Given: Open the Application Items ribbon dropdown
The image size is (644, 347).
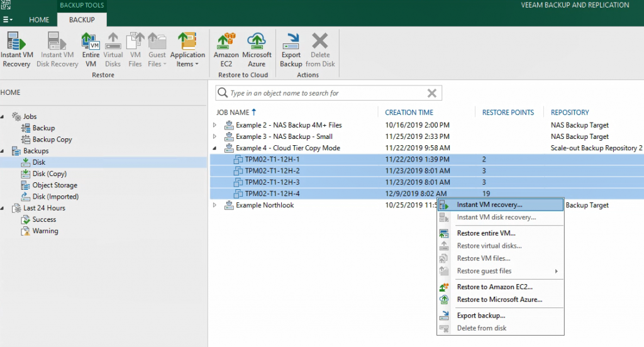Looking at the screenshot, I should coord(187,50).
